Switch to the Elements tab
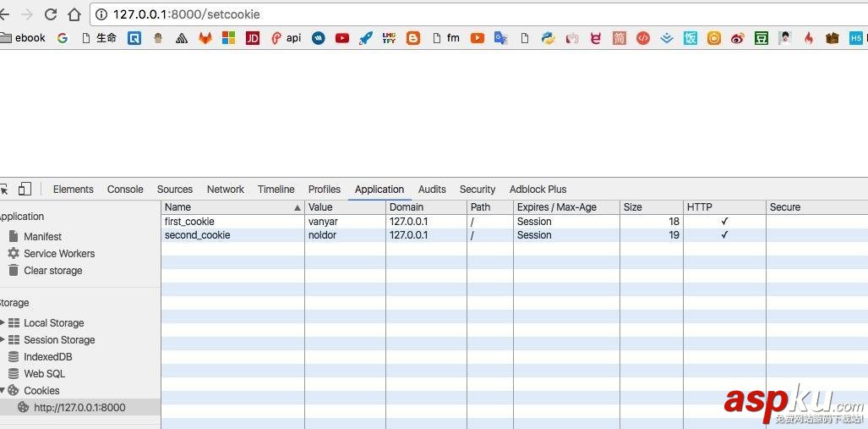The height and width of the screenshot is (429, 868). [x=73, y=189]
